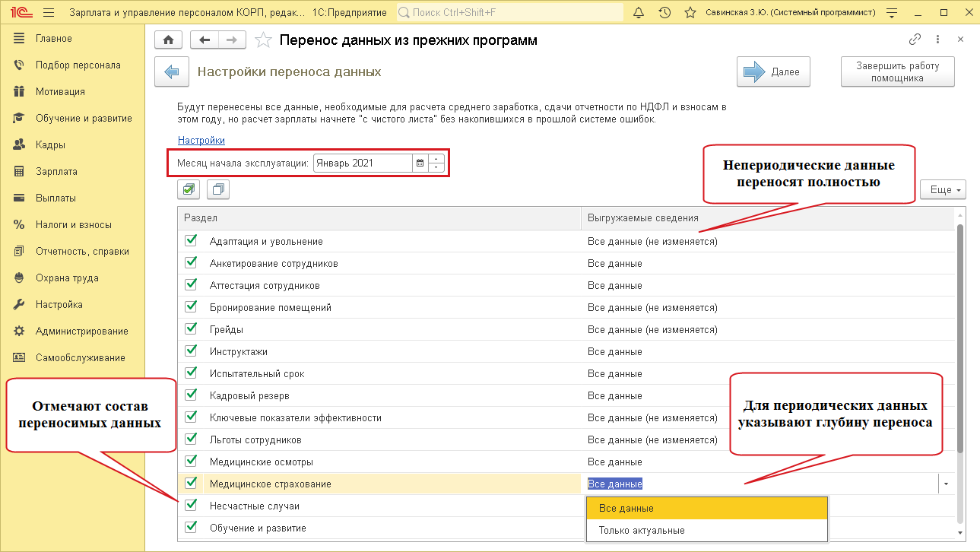The height and width of the screenshot is (552, 980).
Task: Open the form's more options dots
Action: [x=937, y=40]
